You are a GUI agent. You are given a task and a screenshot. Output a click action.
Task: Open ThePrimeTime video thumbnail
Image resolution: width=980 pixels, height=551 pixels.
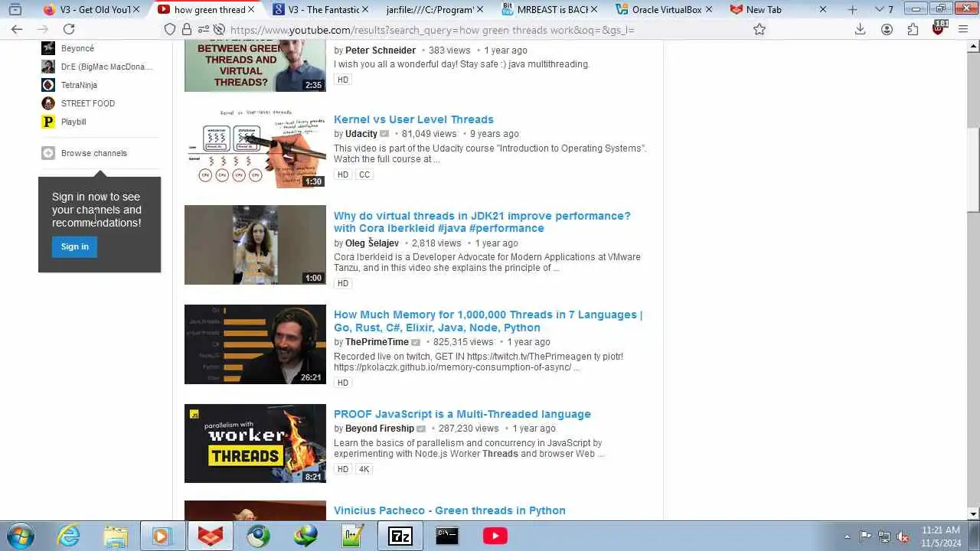(x=255, y=344)
